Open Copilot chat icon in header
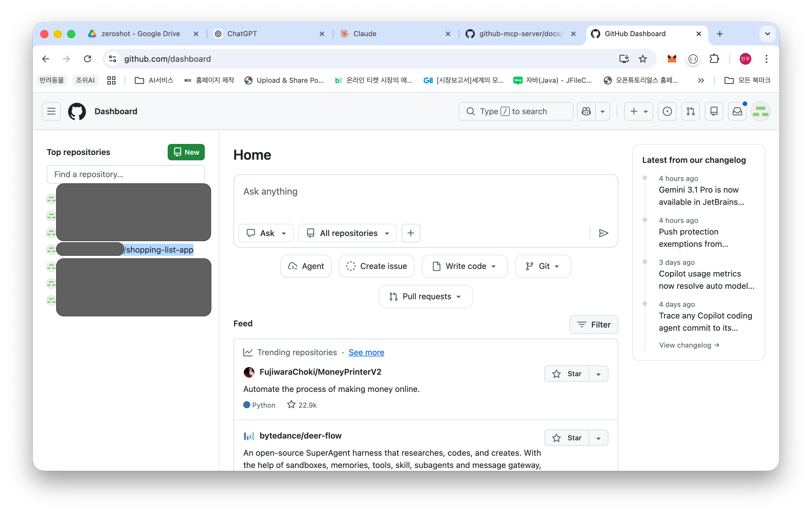This screenshot has width=812, height=514. (x=586, y=111)
